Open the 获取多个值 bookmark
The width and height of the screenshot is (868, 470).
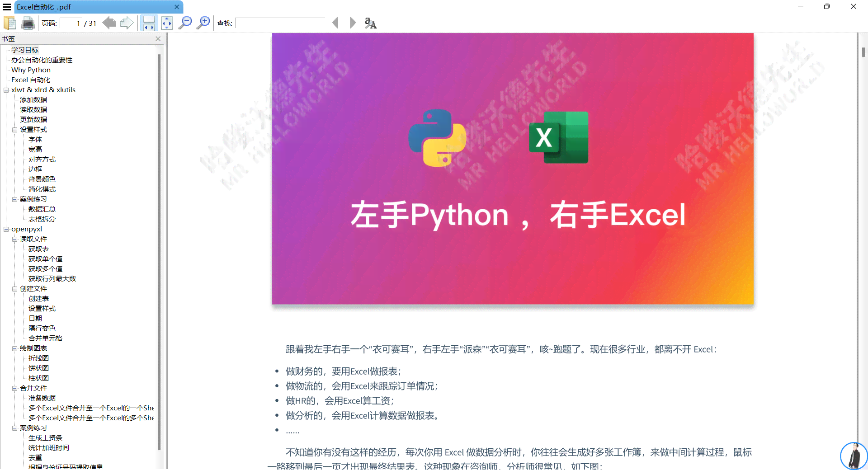point(45,269)
